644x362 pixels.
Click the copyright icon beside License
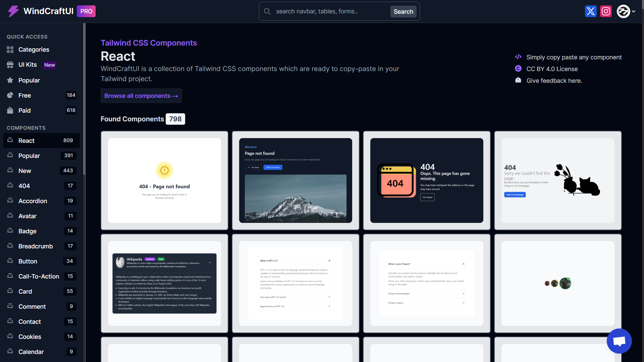click(518, 68)
